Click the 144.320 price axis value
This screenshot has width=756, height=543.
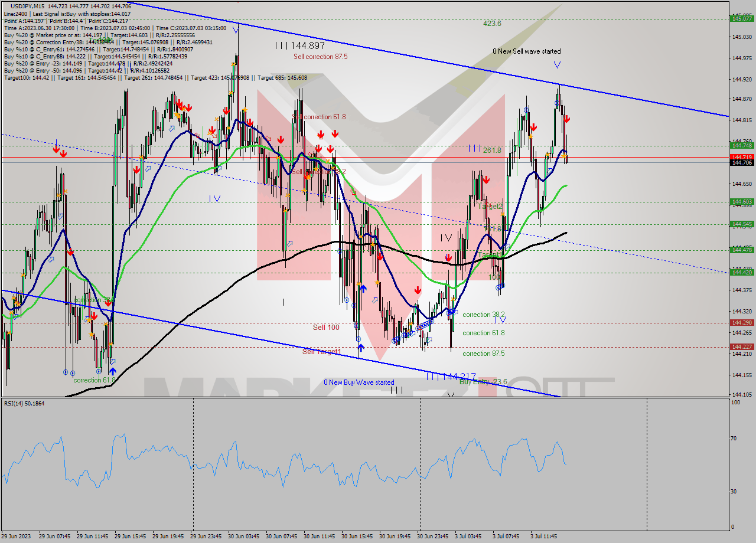(x=742, y=311)
